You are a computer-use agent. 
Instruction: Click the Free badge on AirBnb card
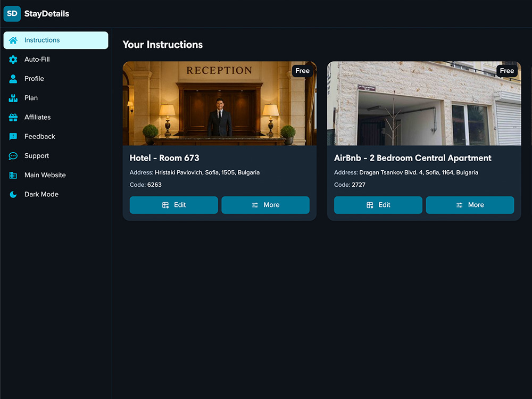click(x=507, y=71)
